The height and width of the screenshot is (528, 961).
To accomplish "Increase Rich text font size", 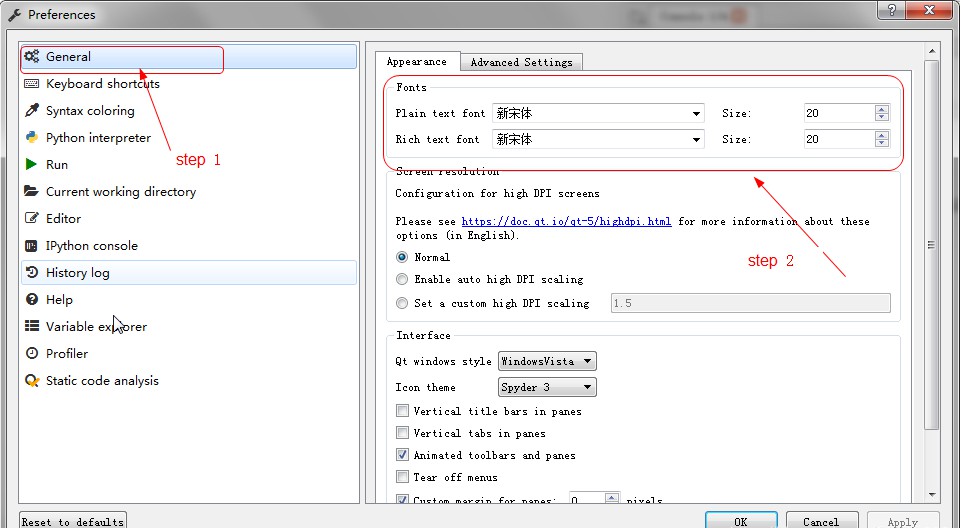I will (882, 135).
